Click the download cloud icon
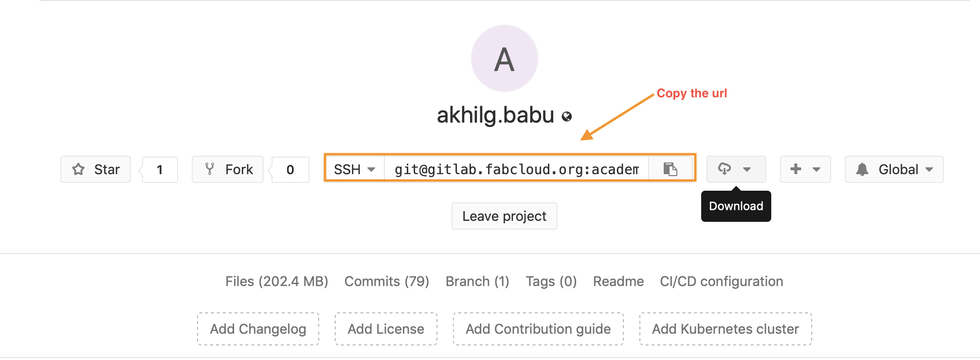 (725, 169)
